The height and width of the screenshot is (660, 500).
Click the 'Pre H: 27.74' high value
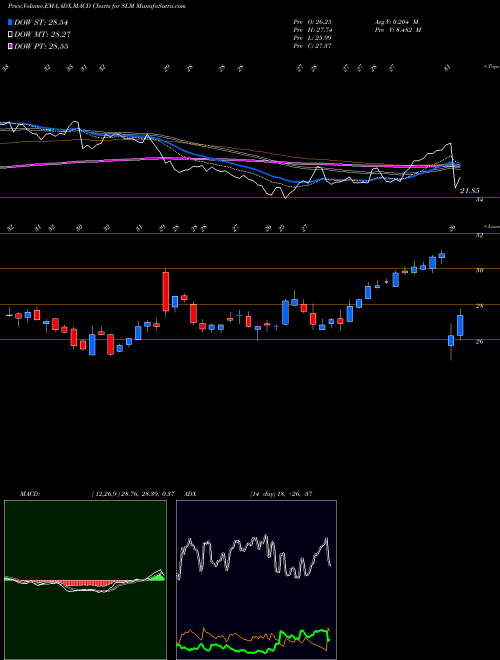coord(312,30)
